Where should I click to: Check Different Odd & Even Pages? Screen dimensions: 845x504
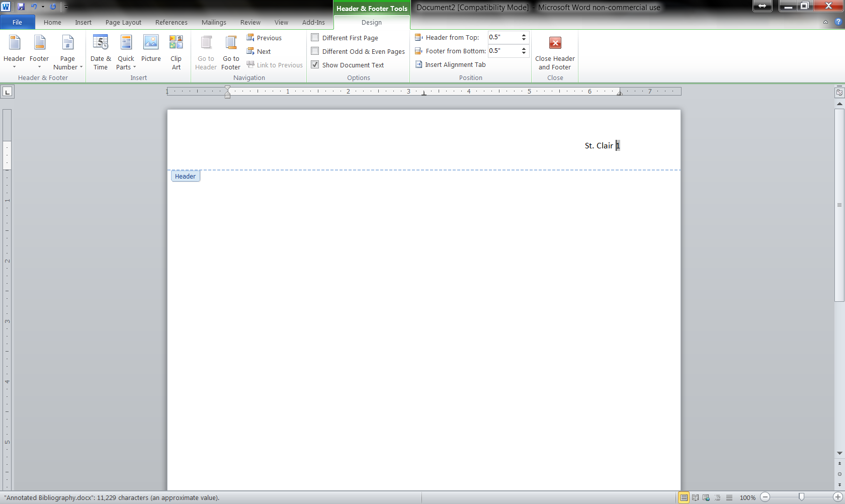(x=315, y=51)
